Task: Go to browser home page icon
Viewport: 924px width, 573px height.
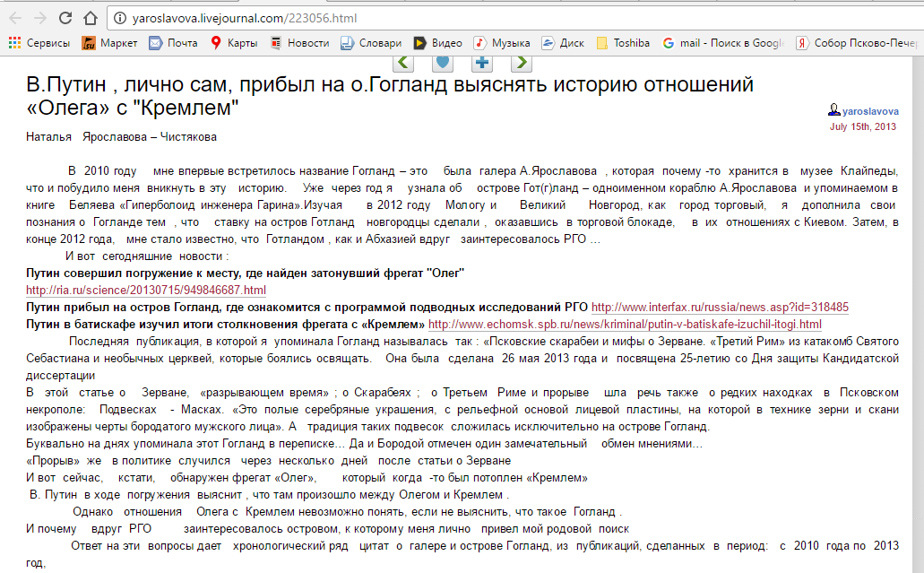Action: [x=91, y=18]
